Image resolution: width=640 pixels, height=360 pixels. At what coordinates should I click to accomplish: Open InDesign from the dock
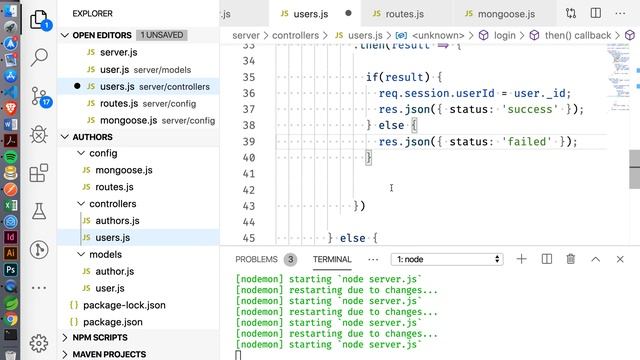click(x=10, y=237)
